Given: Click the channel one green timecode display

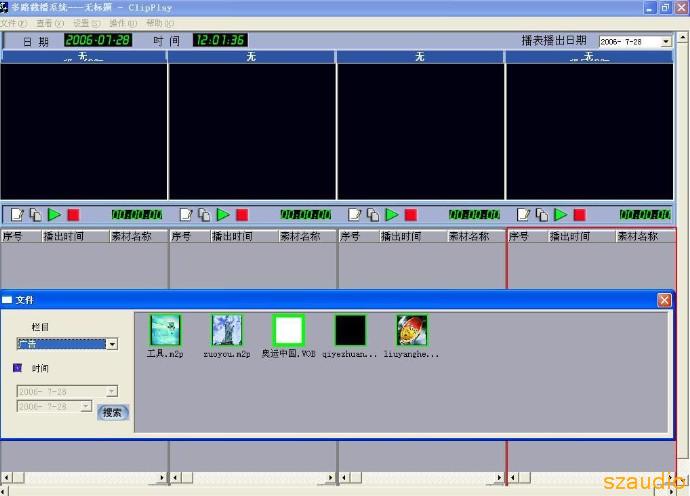Looking at the screenshot, I should (x=137, y=215).
